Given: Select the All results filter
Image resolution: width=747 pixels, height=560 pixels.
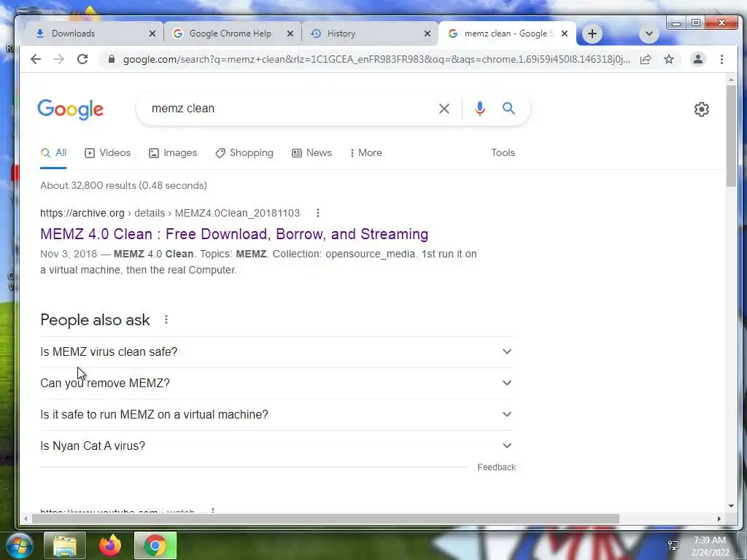Looking at the screenshot, I should 53,153.
